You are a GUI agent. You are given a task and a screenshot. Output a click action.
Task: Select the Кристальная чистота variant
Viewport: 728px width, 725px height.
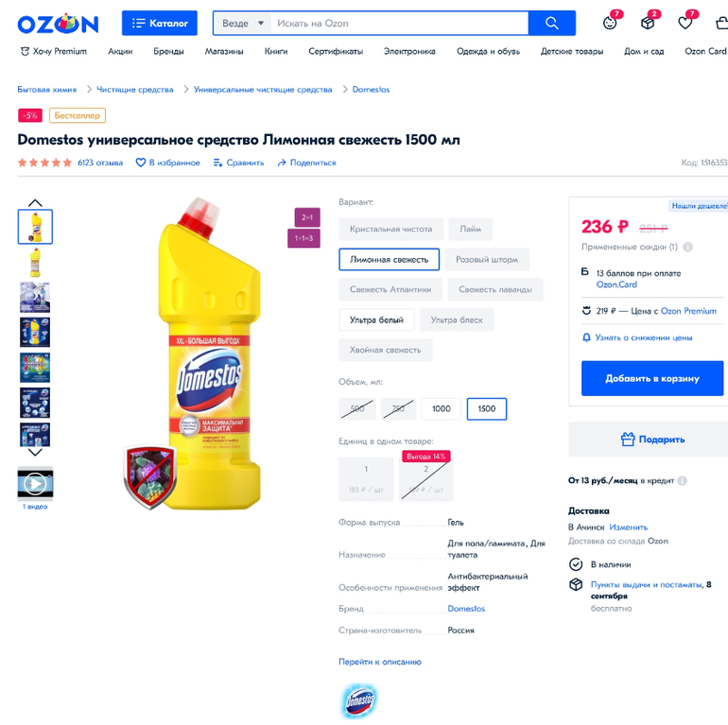click(390, 229)
